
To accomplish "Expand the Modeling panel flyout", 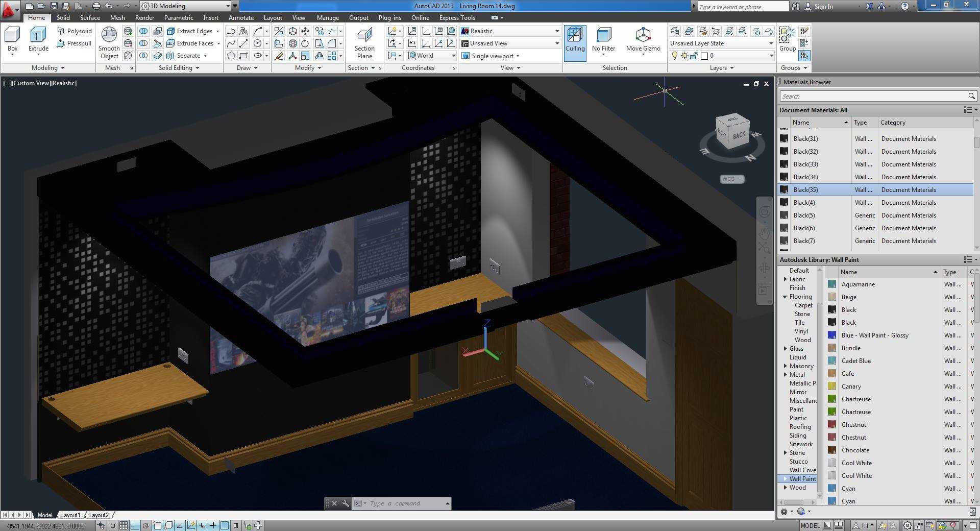I will (48, 68).
